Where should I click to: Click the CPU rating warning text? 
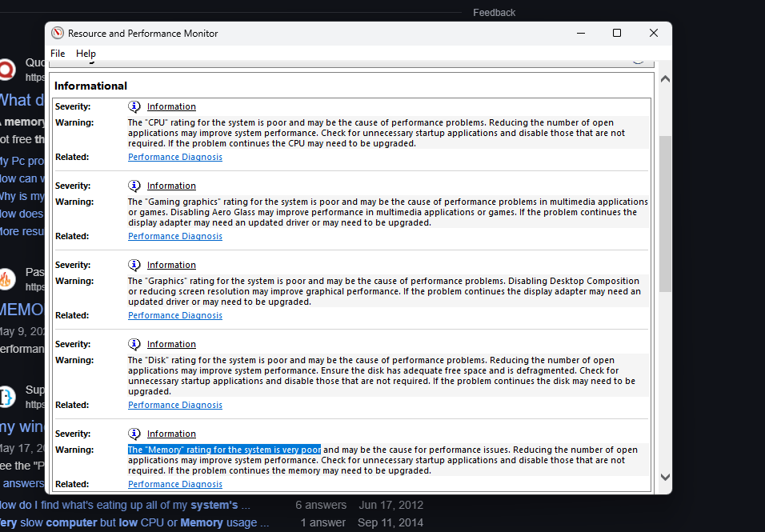377,133
